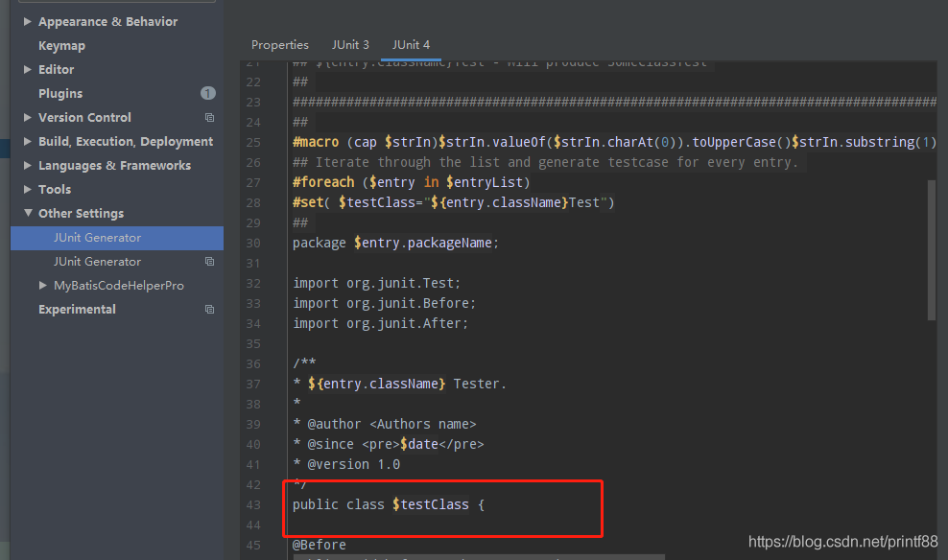Click the update count badge next to Plugins
This screenshot has height=560, width=948.
(x=207, y=94)
